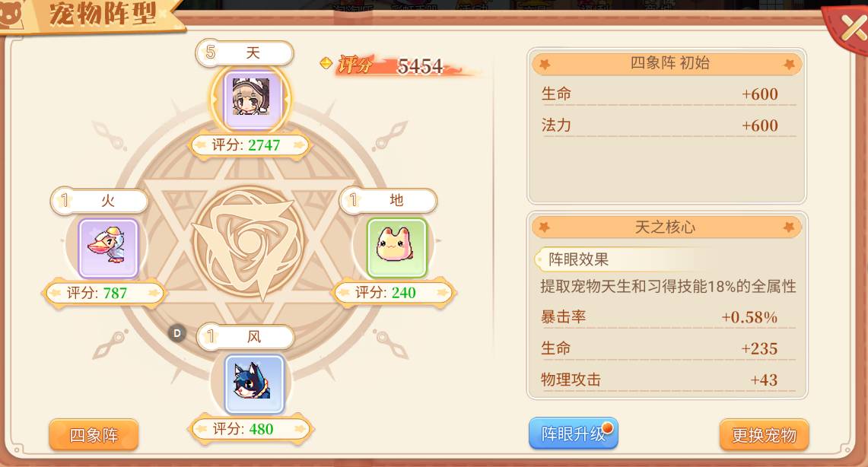Select the black cat pet in 风 slot
868x467 pixels.
click(x=254, y=384)
